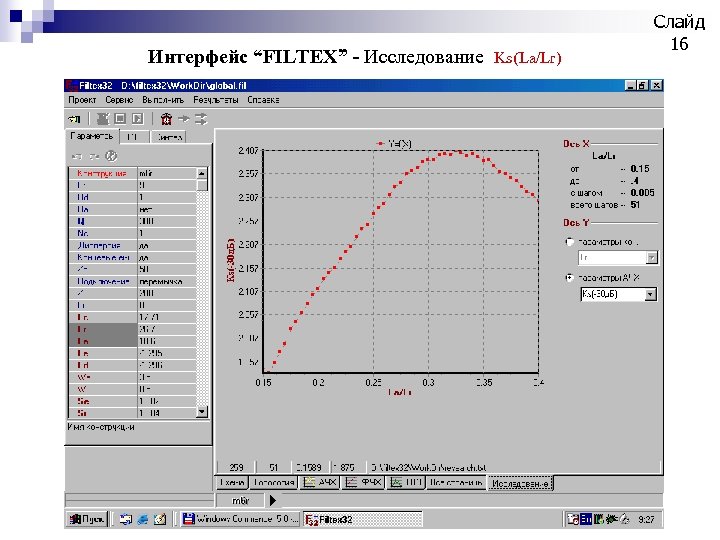The image size is (720, 540).
Task: Click the En language indicator in tray
Action: [x=586, y=519]
